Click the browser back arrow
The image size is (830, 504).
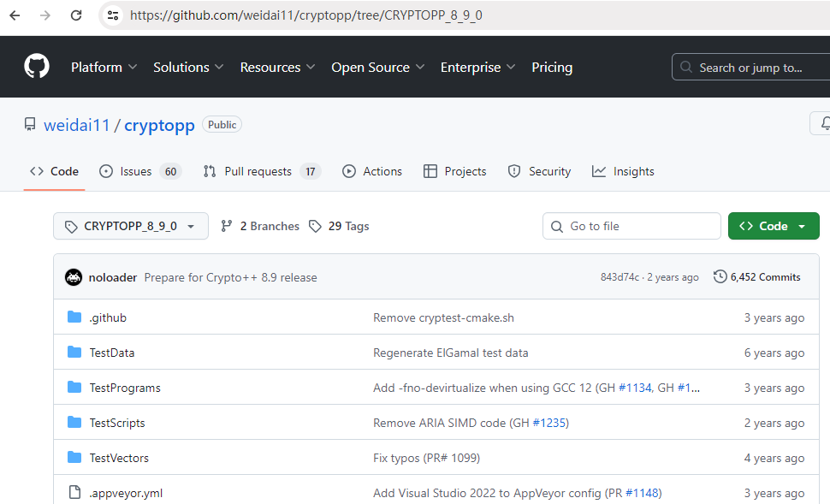[x=15, y=15]
